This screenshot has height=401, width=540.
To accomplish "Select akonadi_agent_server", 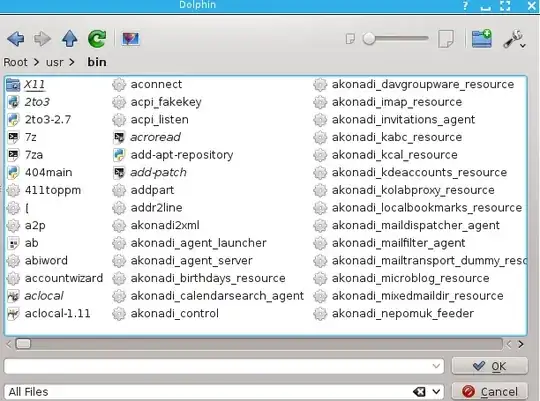I will coord(183,261).
